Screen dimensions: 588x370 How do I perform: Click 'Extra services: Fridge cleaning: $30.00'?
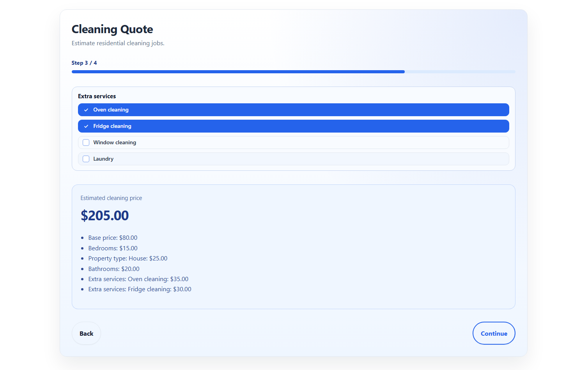140,289
